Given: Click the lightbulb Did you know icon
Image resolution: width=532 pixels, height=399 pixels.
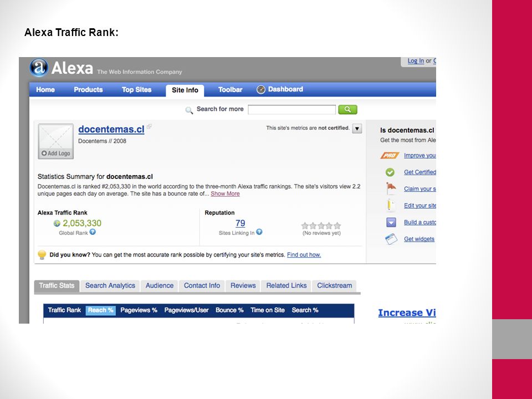Looking at the screenshot, I should click(42, 254).
